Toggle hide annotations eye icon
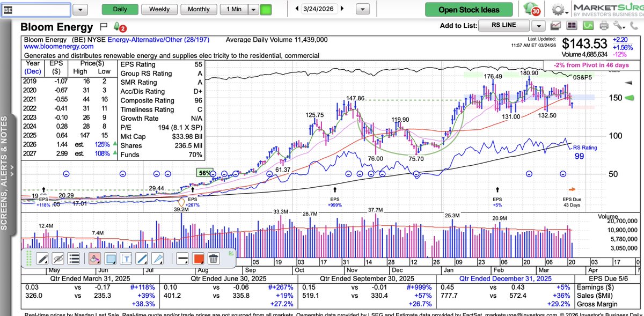644x316 pixels. coord(59,258)
